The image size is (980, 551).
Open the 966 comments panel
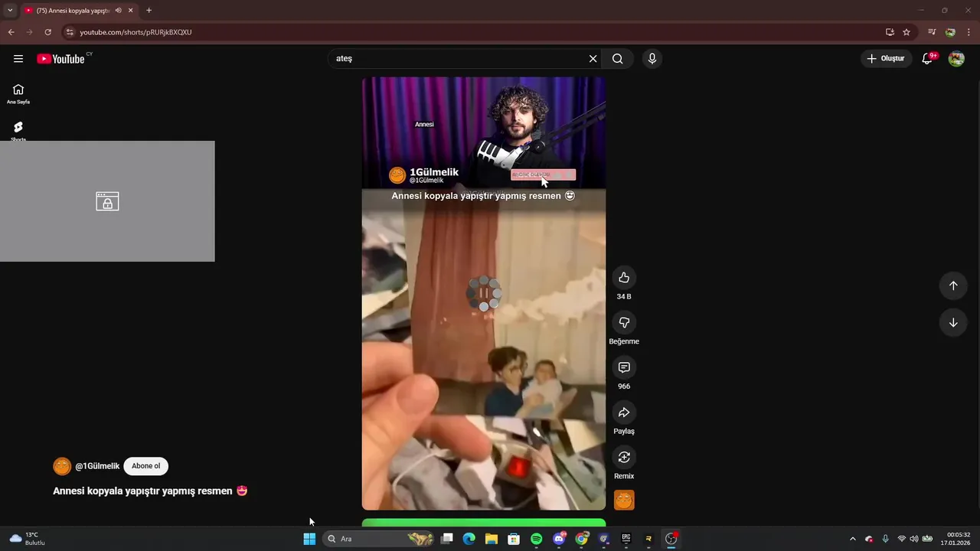tap(624, 367)
